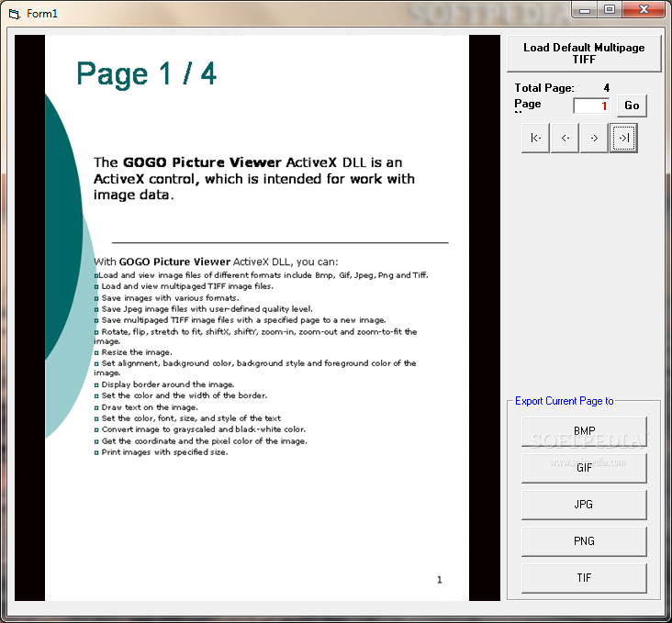Click the Form1 window icon
The image size is (672, 623).
click(x=14, y=14)
